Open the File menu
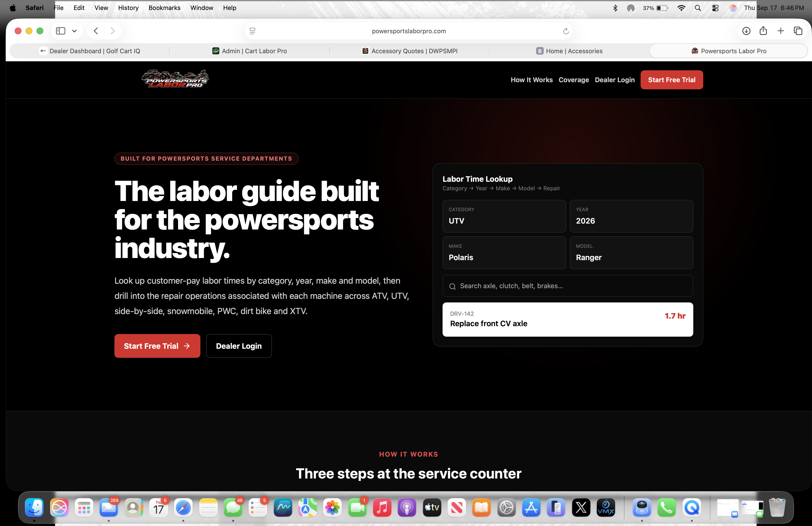This screenshot has width=812, height=526. (x=59, y=8)
